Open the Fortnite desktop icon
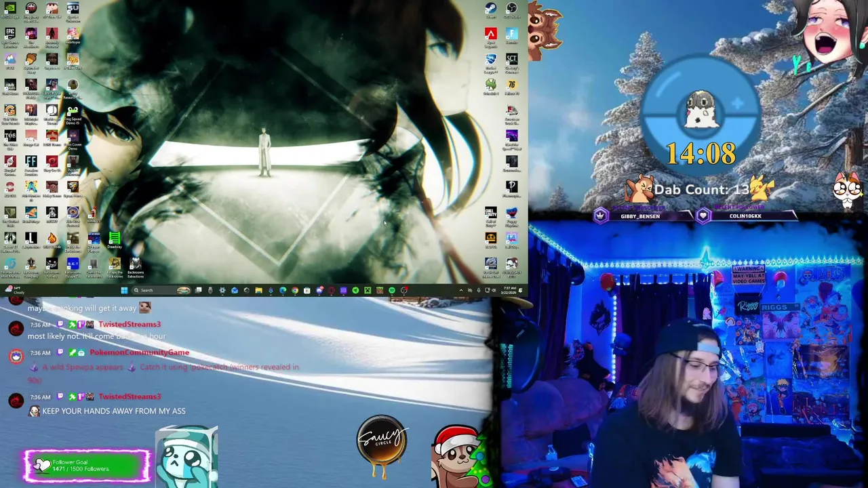The image size is (868, 488). pyautogui.click(x=512, y=34)
